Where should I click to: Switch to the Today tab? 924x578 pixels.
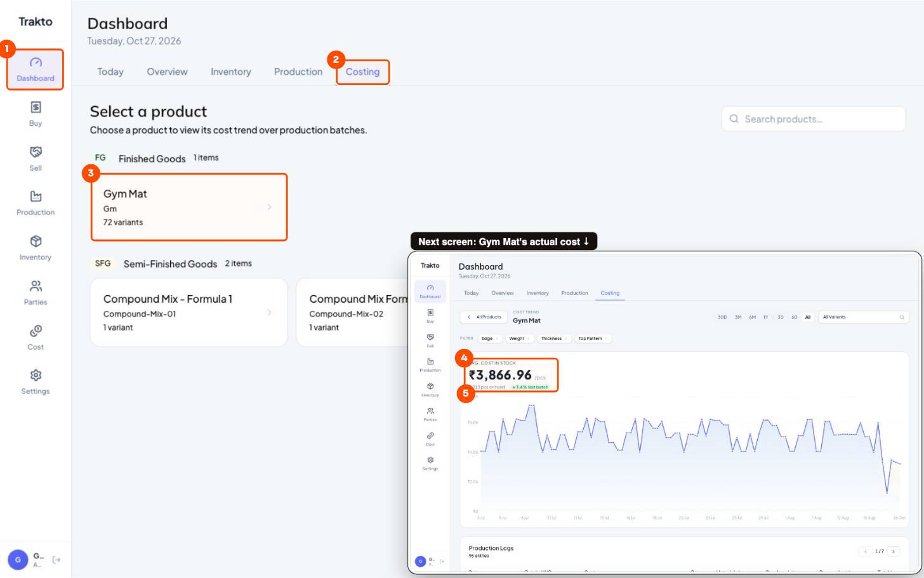tap(110, 72)
